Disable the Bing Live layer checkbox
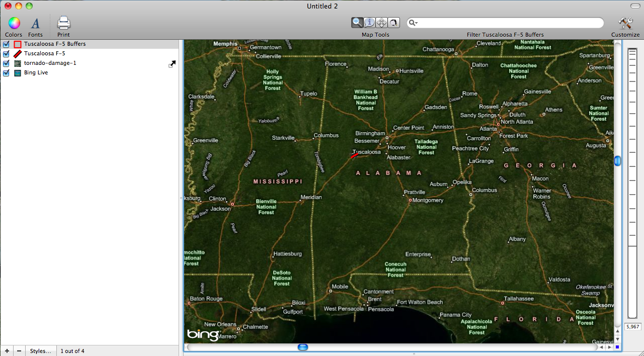Viewport: 644px width, 356px height. click(6, 72)
